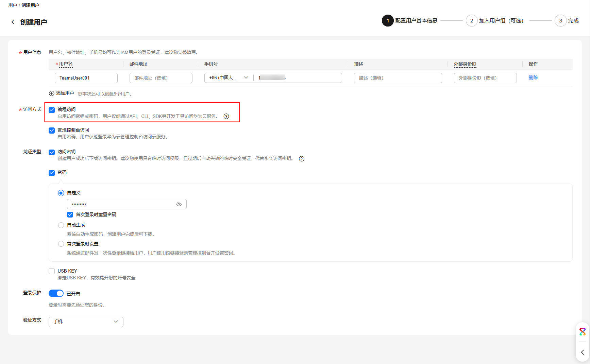The height and width of the screenshot is (364, 590).
Task: Click the 用户名 field with TeamsUser001
Action: tap(86, 78)
